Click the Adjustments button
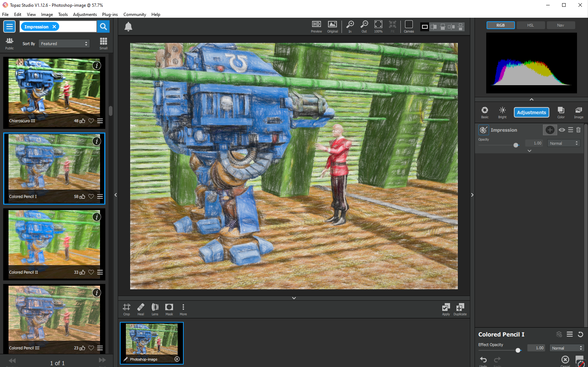The image size is (588, 367). (532, 113)
